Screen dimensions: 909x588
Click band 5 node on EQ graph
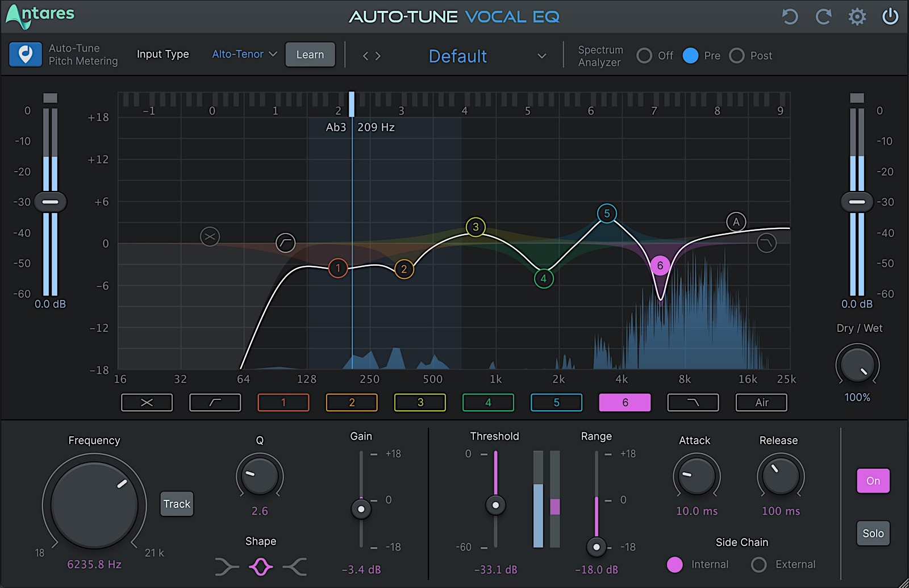coord(607,214)
